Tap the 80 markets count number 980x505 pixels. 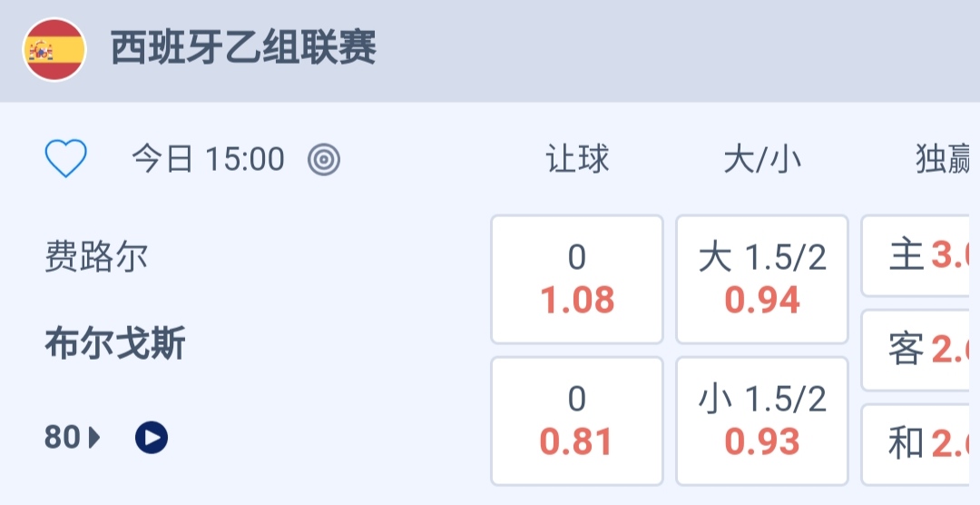click(63, 438)
